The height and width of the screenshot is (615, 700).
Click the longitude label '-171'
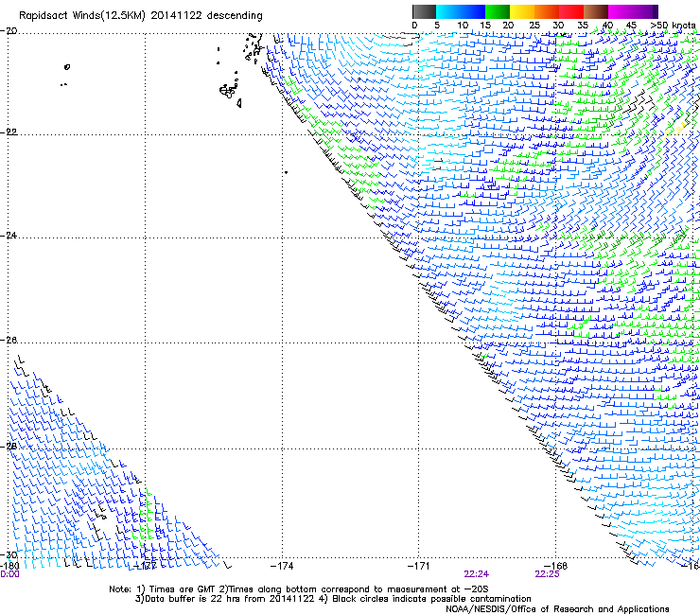(x=419, y=566)
